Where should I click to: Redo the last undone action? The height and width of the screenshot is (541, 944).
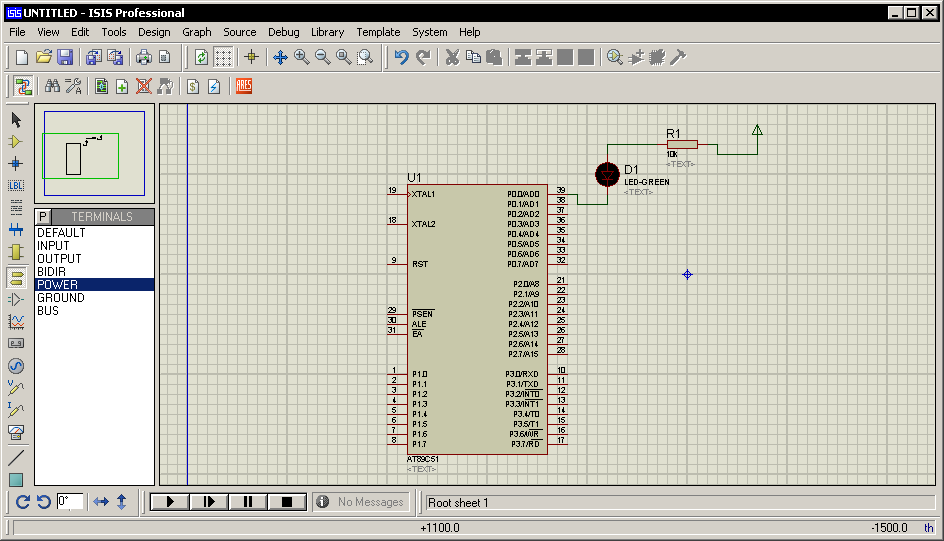click(x=423, y=57)
